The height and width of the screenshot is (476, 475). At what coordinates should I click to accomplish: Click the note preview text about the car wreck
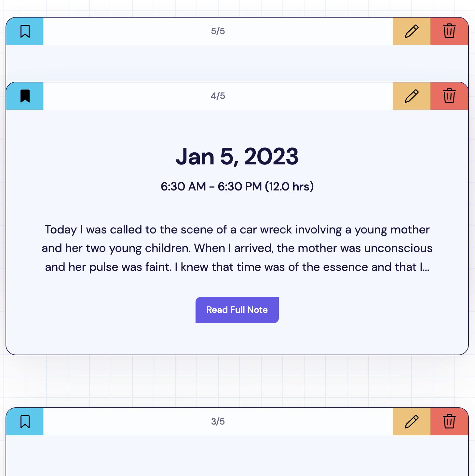tap(237, 248)
